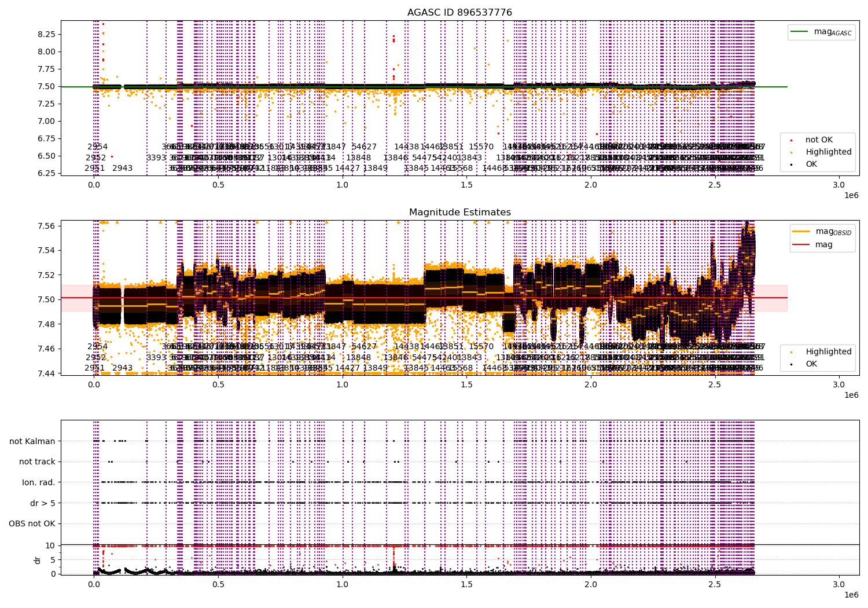Screen dimensions: 868x608
Task: Click the 'dr > 5' axis label
Action: point(43,503)
